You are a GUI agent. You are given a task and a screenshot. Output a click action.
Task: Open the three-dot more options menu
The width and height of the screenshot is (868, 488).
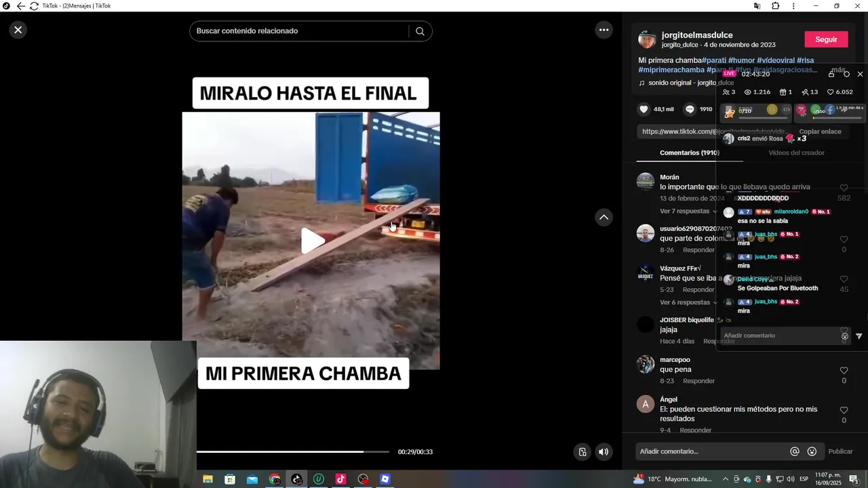pos(604,30)
